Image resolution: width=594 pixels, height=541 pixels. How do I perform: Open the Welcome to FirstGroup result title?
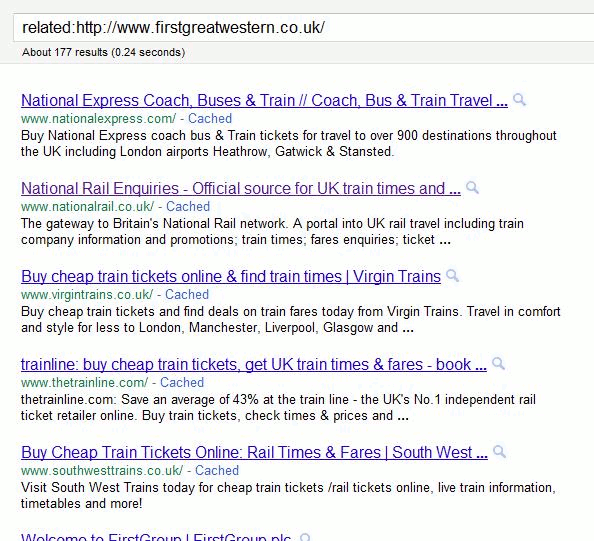(x=156, y=537)
